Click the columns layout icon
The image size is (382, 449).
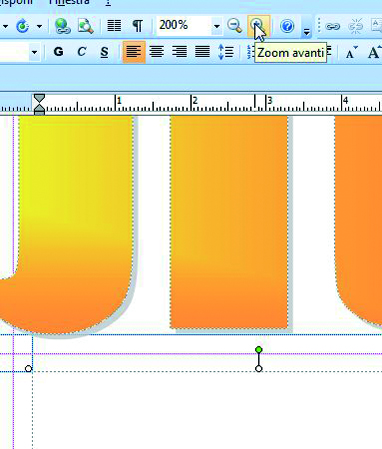pyautogui.click(x=114, y=26)
